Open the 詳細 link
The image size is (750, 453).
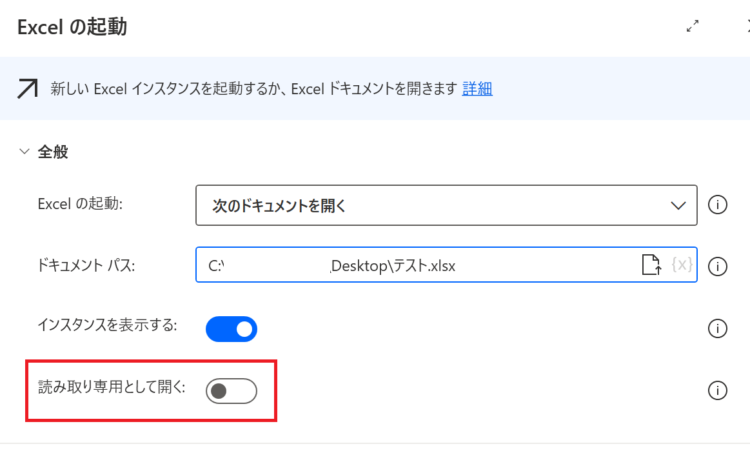click(477, 88)
